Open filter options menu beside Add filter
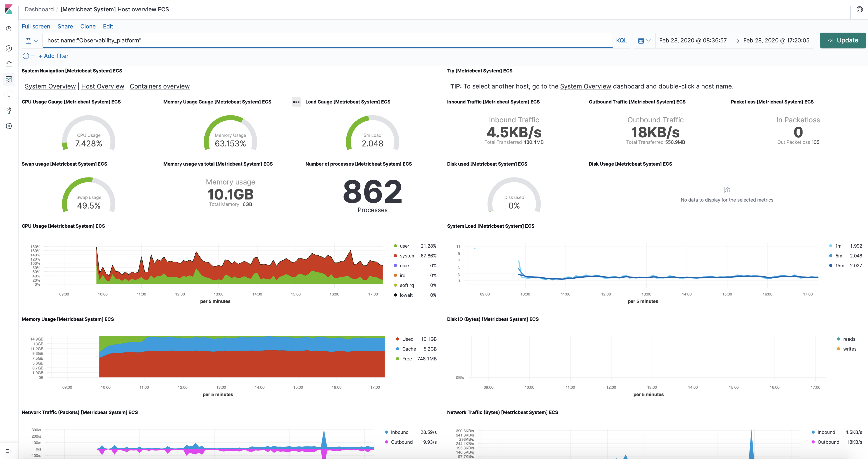Screen dimensions: 868x459 click(26, 56)
